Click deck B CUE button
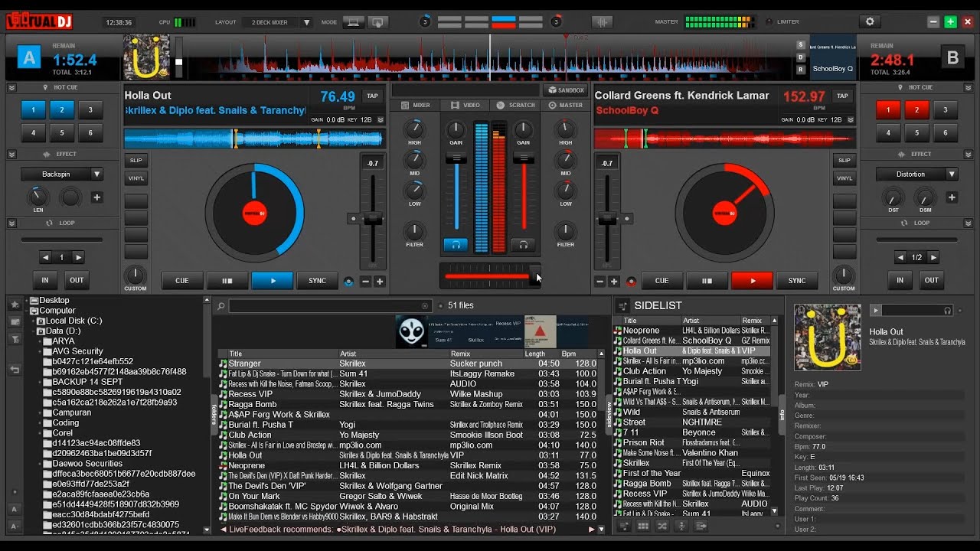980x551 pixels. coord(661,281)
